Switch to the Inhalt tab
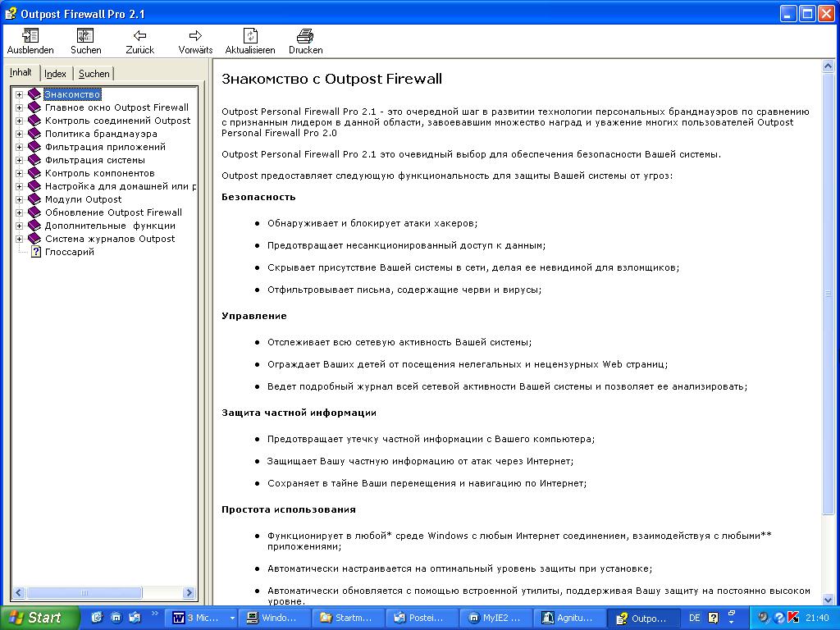 tap(21, 72)
